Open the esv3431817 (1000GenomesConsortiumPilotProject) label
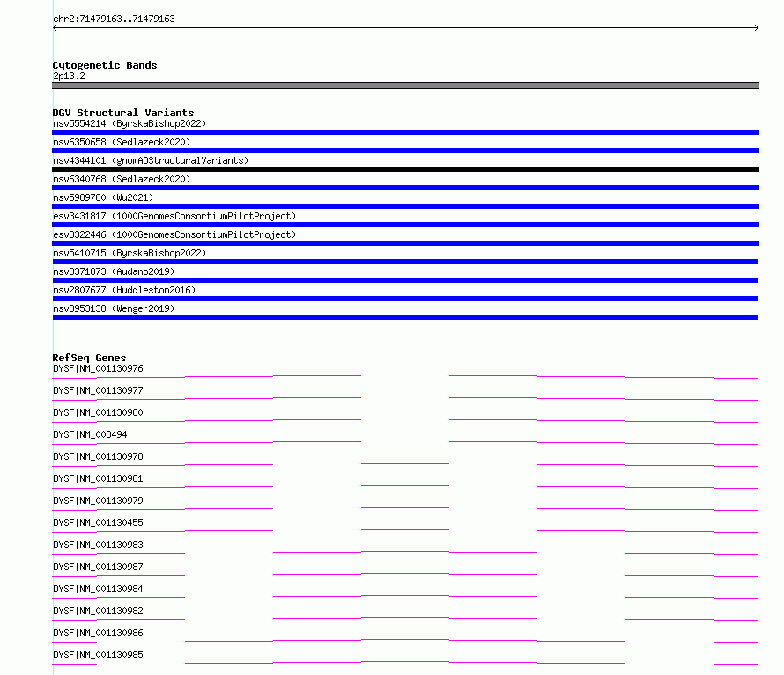 tap(174, 216)
